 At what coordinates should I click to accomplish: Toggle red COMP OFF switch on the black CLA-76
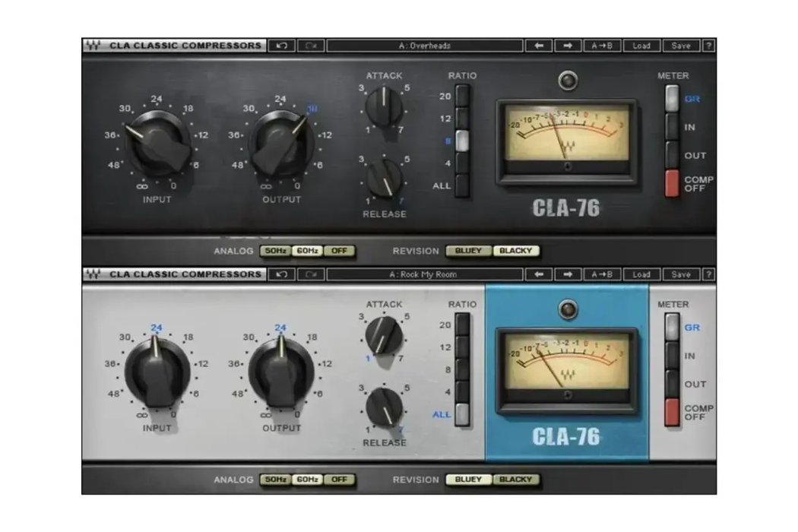pos(672,183)
